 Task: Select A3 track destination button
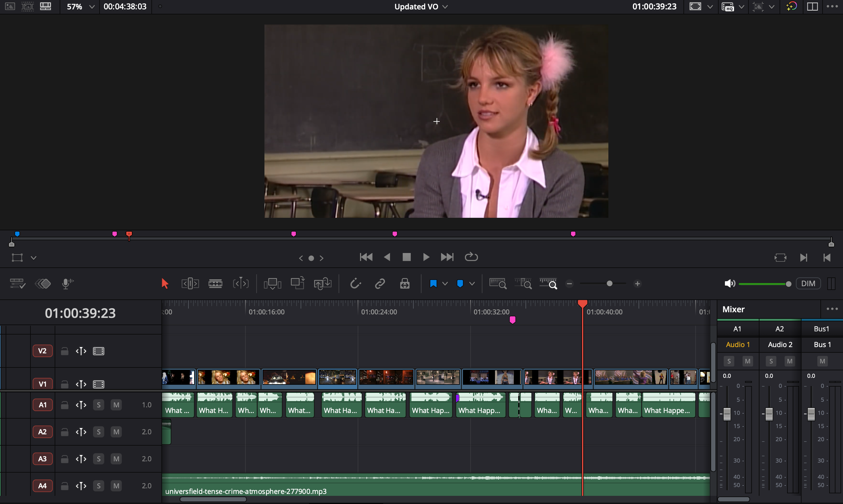pos(42,459)
